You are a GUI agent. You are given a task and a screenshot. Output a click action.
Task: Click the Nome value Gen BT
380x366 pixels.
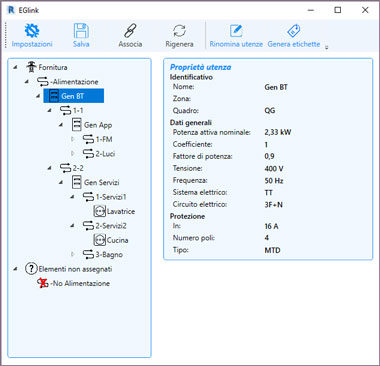[276, 87]
